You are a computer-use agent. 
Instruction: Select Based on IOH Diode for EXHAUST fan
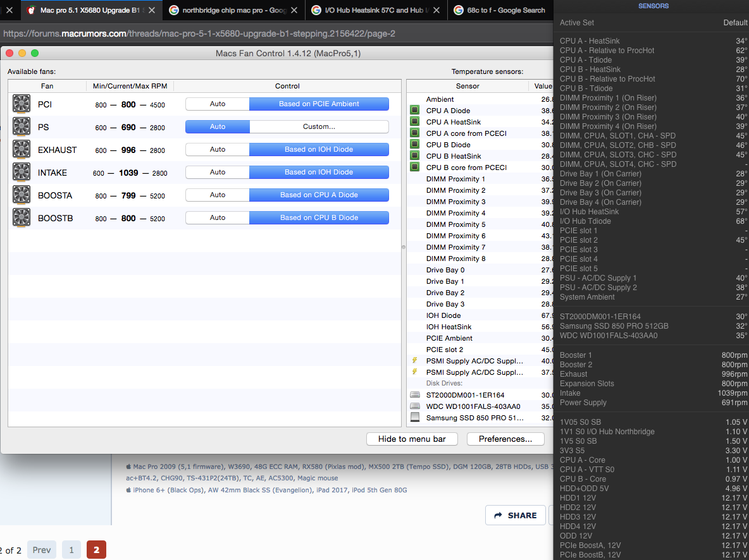pos(319,149)
